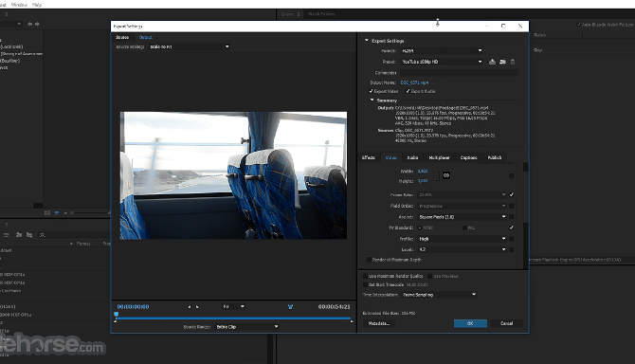Screen dimensions: 635x364
Task: Select the PAL radio option
Action: pyautogui.click(x=464, y=227)
